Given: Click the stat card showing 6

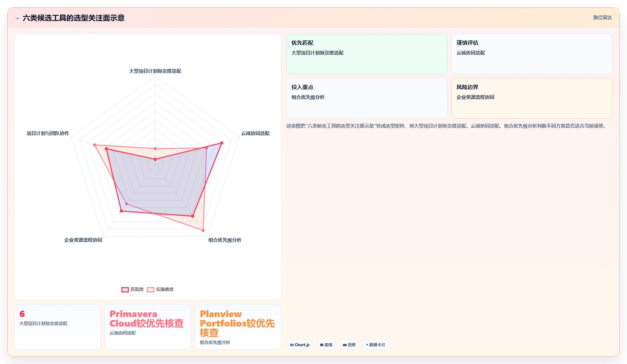Looking at the screenshot, I should pos(57,327).
